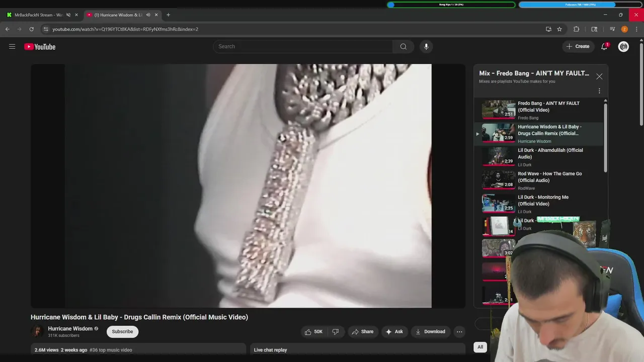Click the address bar URL
This screenshot has width=644, height=362.
click(125, 29)
